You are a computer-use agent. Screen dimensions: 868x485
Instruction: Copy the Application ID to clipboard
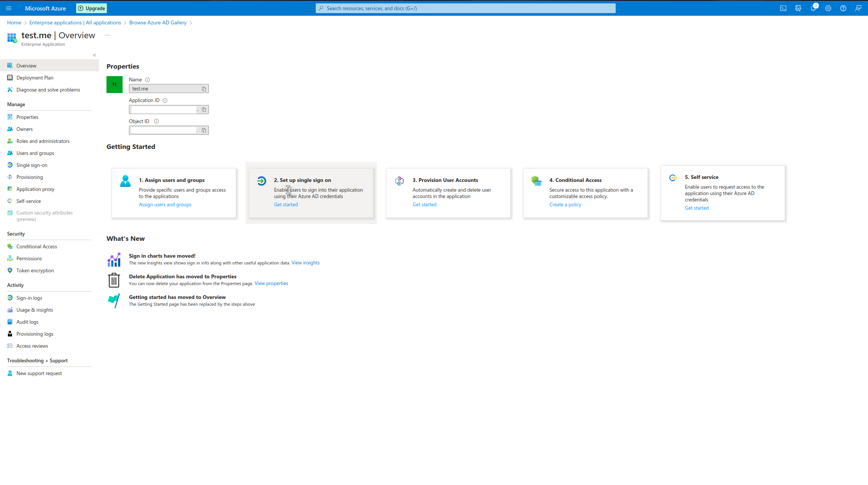click(204, 110)
